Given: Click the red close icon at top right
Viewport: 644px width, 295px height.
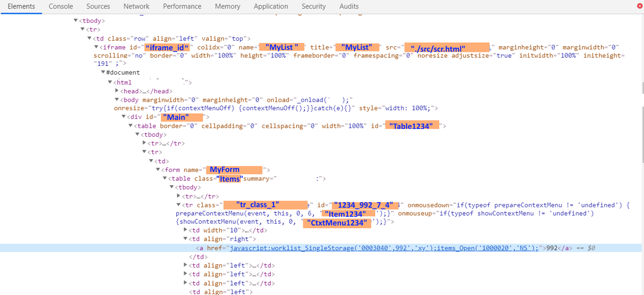Looking at the screenshot, I should click(640, 6).
